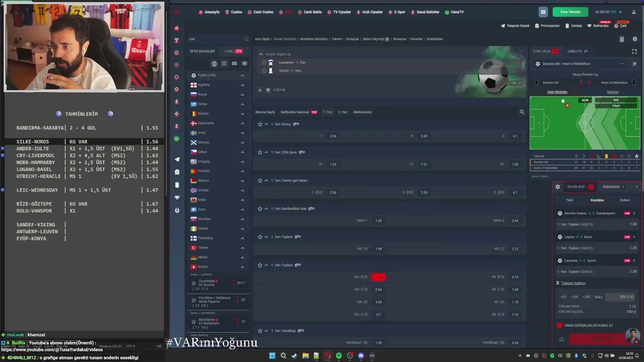Open Çark wheel link
The image size is (644, 362).
(620, 26)
